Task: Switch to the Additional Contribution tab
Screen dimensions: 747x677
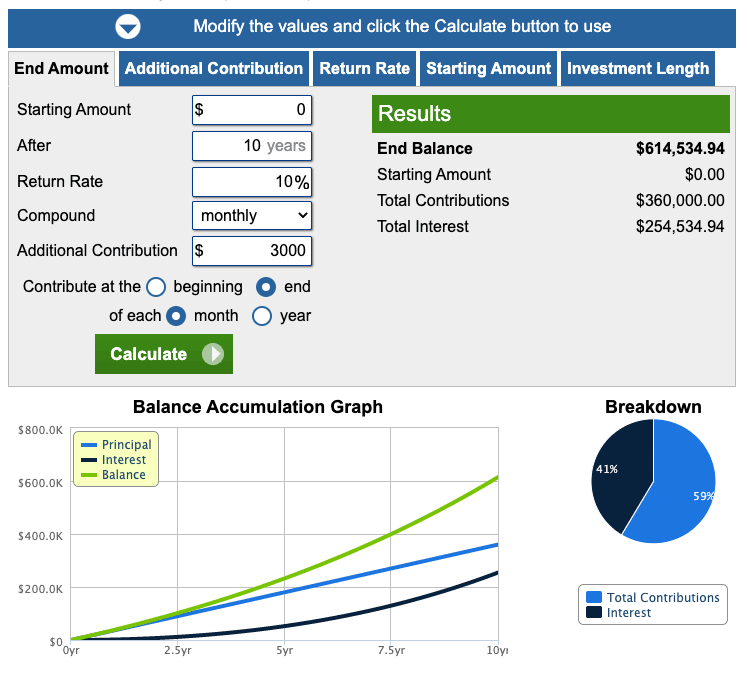Action: [214, 69]
